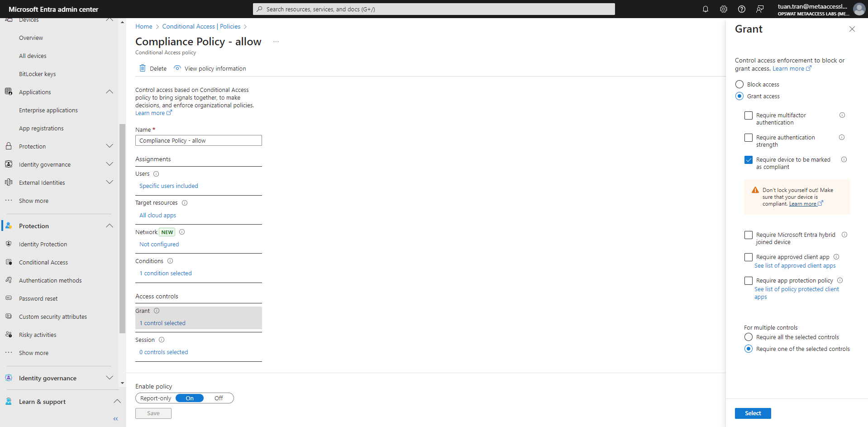Image resolution: width=868 pixels, height=427 pixels.
Task: Click the policy Name input field
Action: point(199,140)
